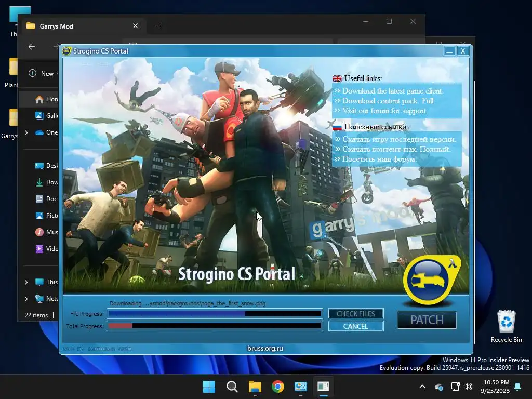Click the Strogino CS Portal title bar icon

[x=67, y=51]
